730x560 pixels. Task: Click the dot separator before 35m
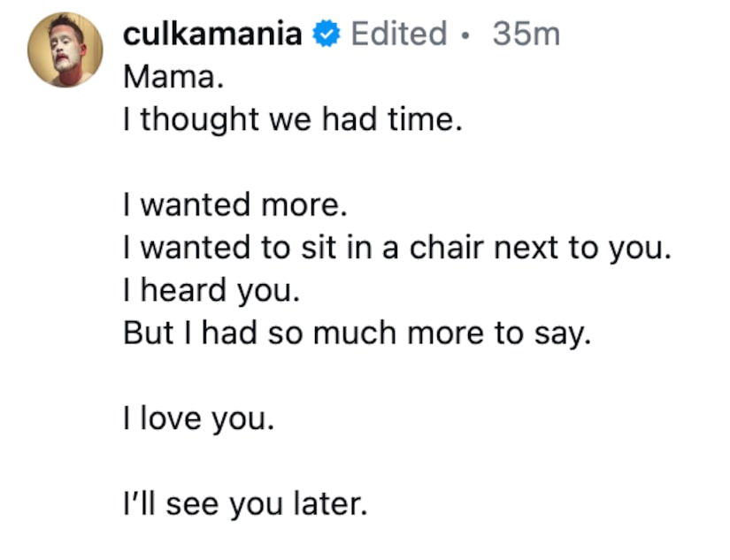pos(465,35)
